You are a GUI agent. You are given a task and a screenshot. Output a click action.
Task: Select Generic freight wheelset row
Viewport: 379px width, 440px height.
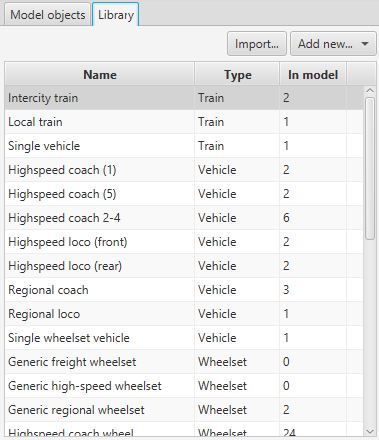[184, 362]
